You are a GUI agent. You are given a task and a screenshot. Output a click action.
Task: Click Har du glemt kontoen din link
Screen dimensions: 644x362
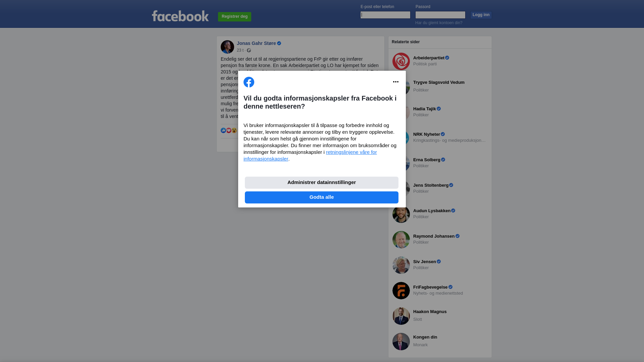(439, 23)
